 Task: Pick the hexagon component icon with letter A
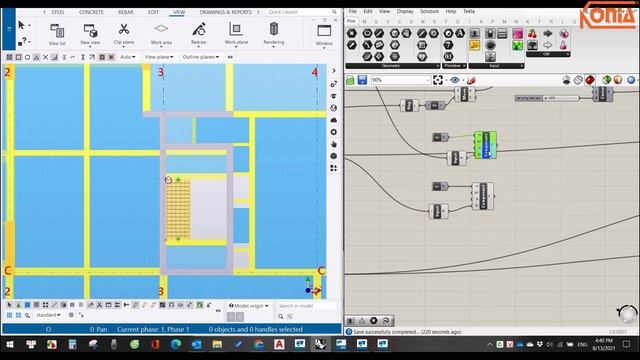click(460, 33)
